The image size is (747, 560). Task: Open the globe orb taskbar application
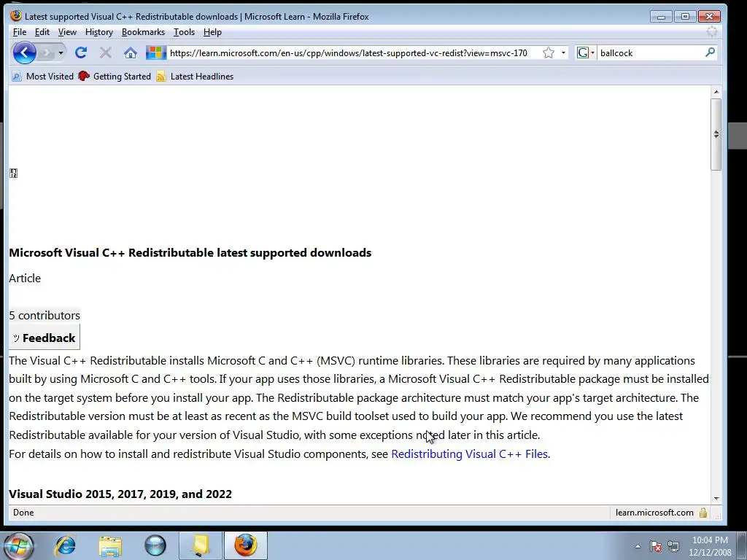155,545
